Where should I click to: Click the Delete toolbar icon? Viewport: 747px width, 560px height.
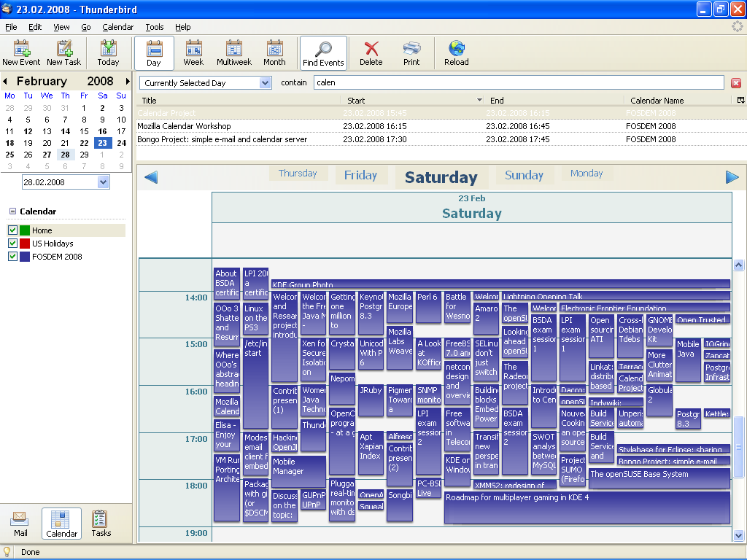tap(371, 53)
